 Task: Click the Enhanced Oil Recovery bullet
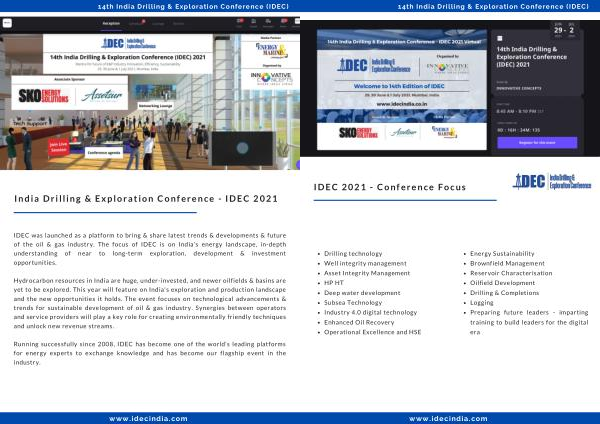(359, 322)
